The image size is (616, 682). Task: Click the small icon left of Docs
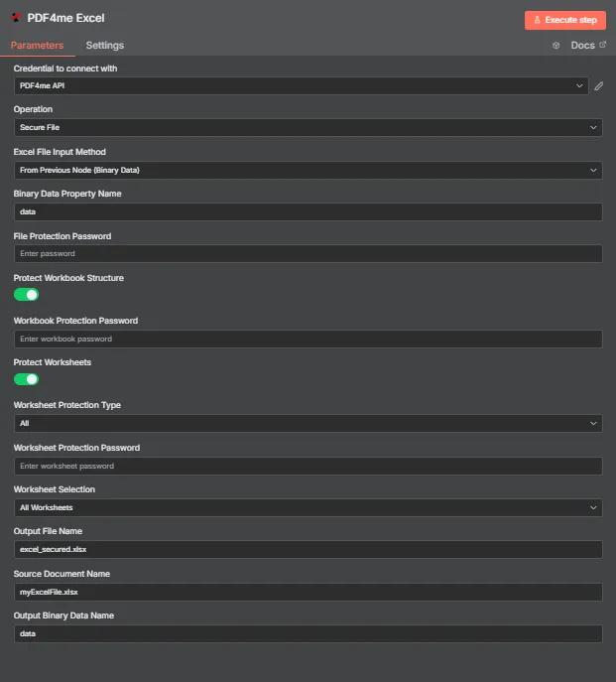pyautogui.click(x=556, y=46)
